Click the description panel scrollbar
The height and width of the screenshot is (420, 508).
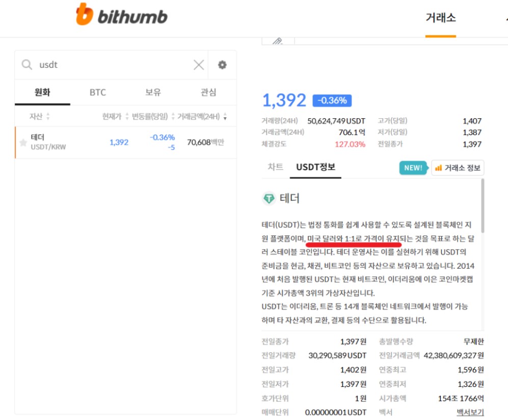[x=483, y=206]
